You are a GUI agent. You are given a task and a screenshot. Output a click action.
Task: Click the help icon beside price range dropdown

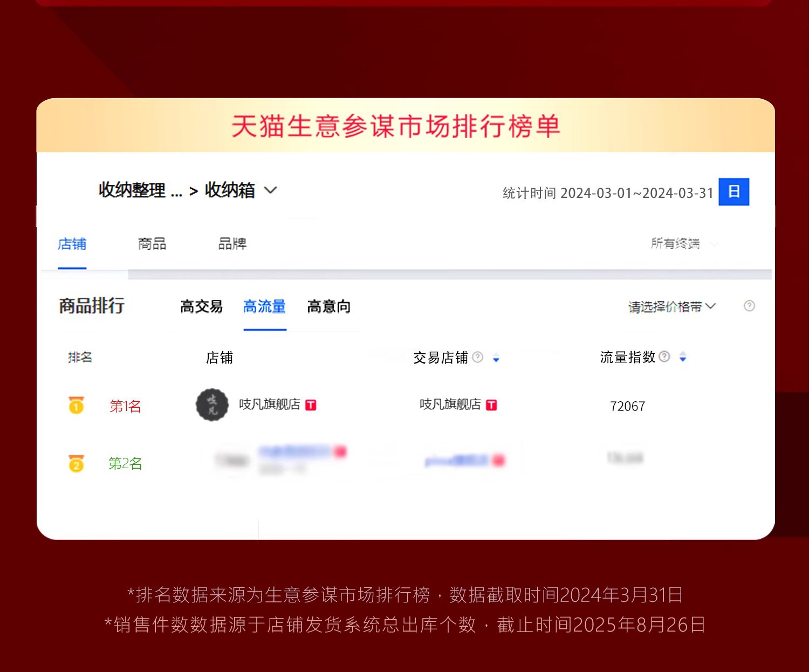[749, 306]
